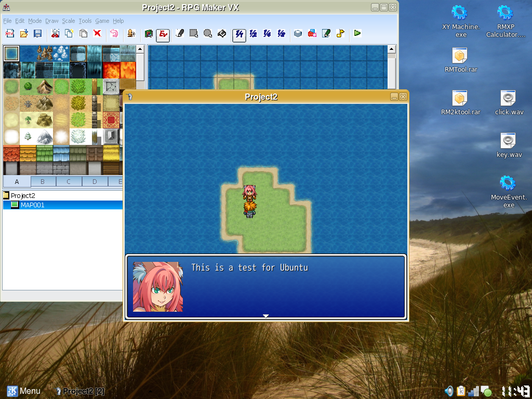Delete with the red X toolbar icon

pyautogui.click(x=97, y=33)
